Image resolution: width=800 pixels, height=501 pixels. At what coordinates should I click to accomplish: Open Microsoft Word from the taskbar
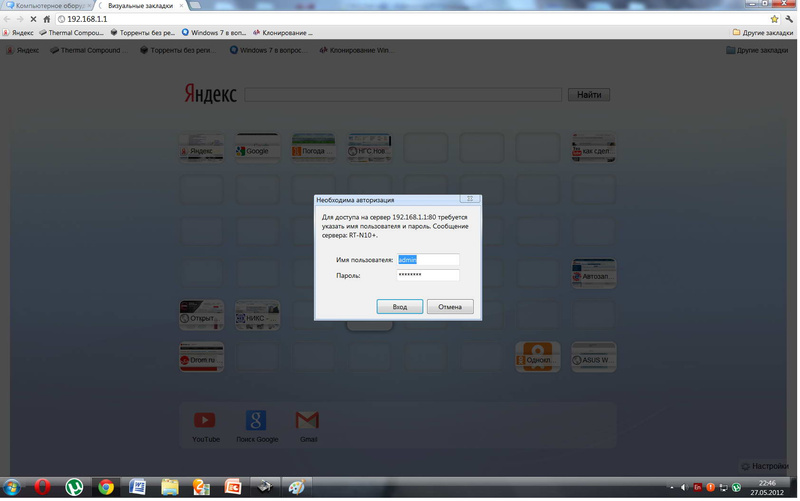[x=137, y=487]
